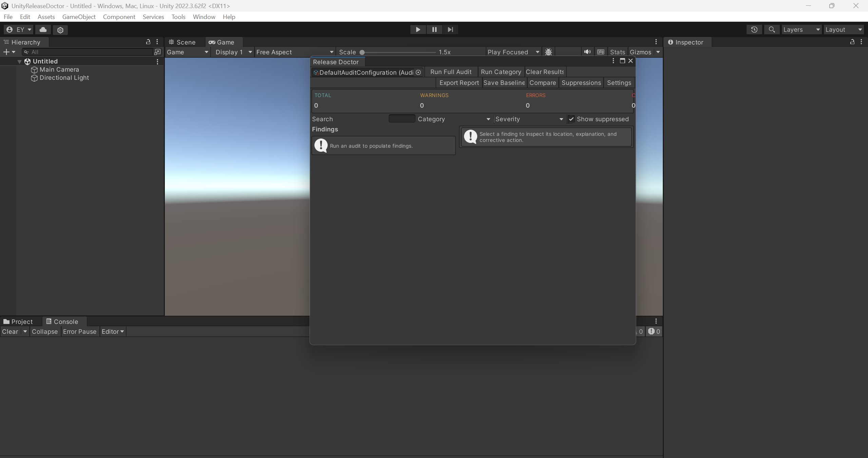Uncheck Show suppressed checkbox
Viewport: 868px width, 458px height.
(571, 119)
